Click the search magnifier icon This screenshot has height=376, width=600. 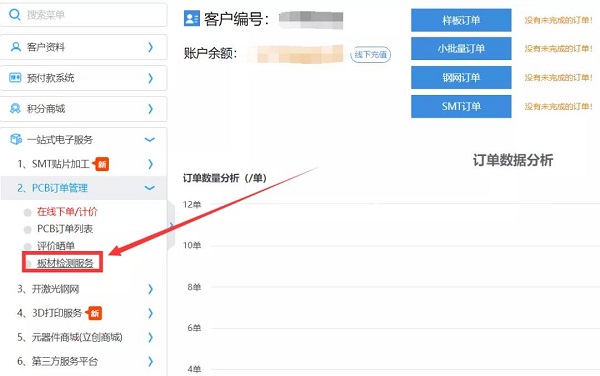point(15,15)
